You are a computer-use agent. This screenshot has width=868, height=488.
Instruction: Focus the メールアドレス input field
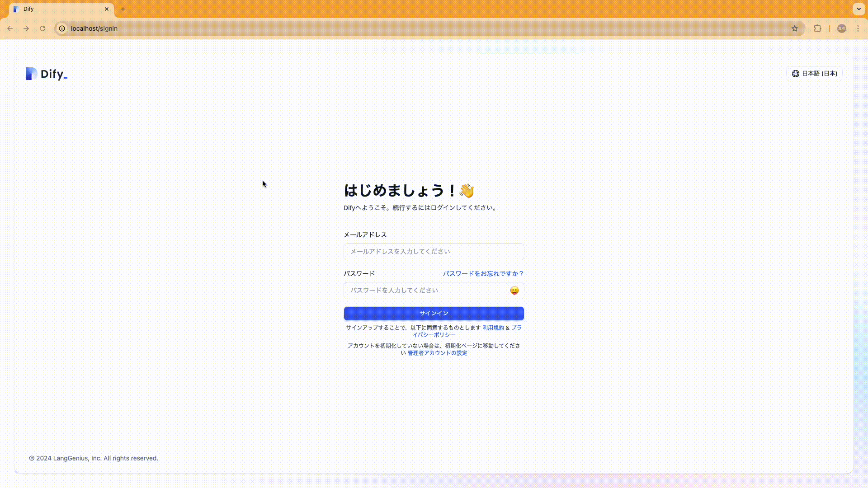click(434, 252)
